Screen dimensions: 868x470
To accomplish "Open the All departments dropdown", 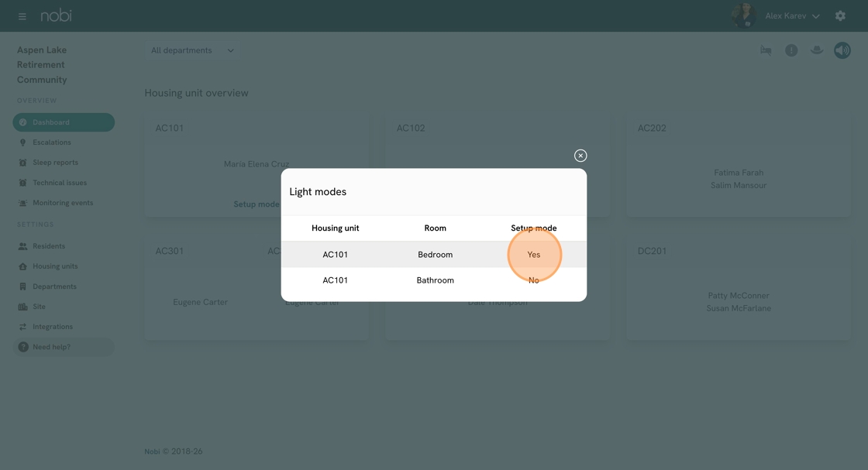I will click(x=192, y=50).
